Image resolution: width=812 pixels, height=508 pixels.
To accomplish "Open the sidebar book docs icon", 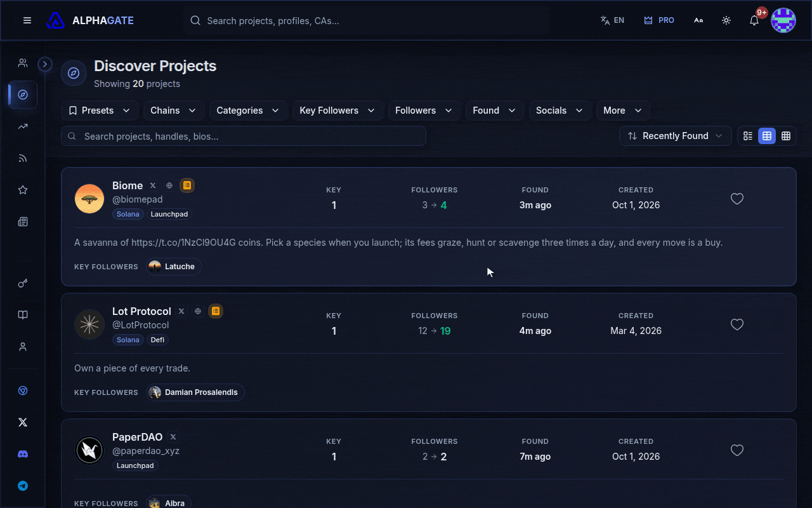I will (23, 315).
